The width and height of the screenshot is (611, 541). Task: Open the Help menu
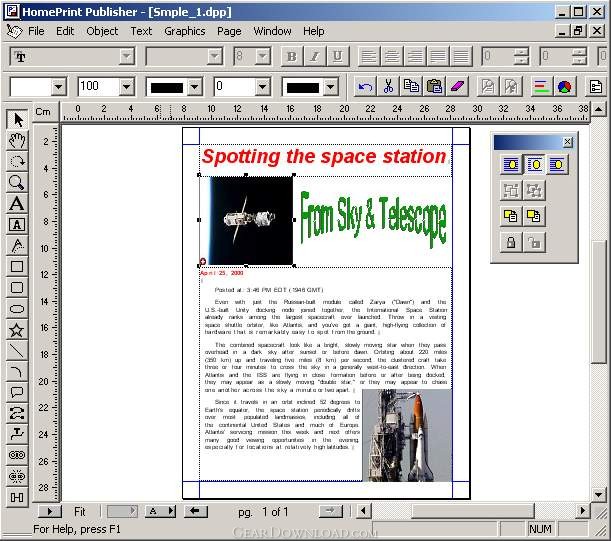(x=314, y=31)
